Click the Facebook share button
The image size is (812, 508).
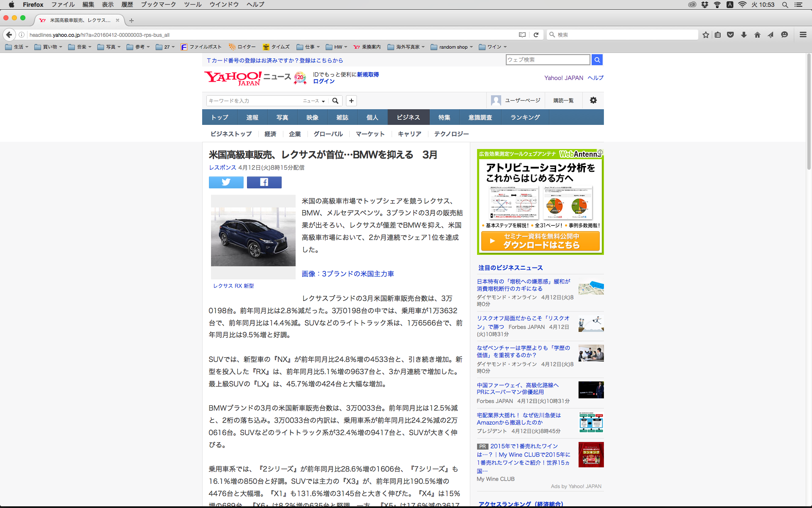(x=264, y=182)
